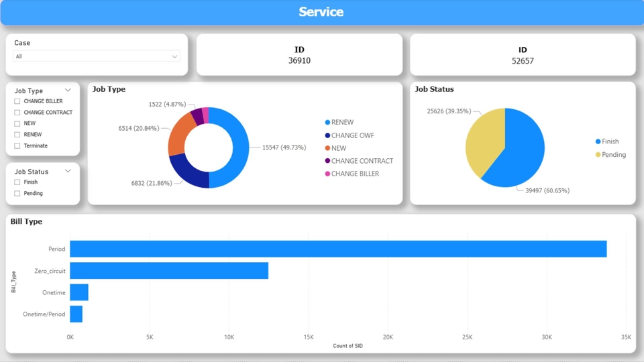Click the ID card showing 36910
The height and width of the screenshot is (362, 644).
point(299,55)
